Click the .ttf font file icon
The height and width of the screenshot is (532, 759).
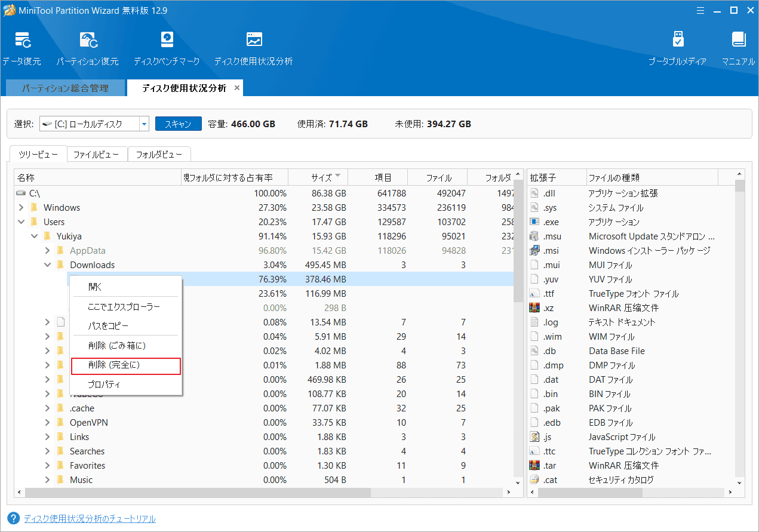point(535,294)
